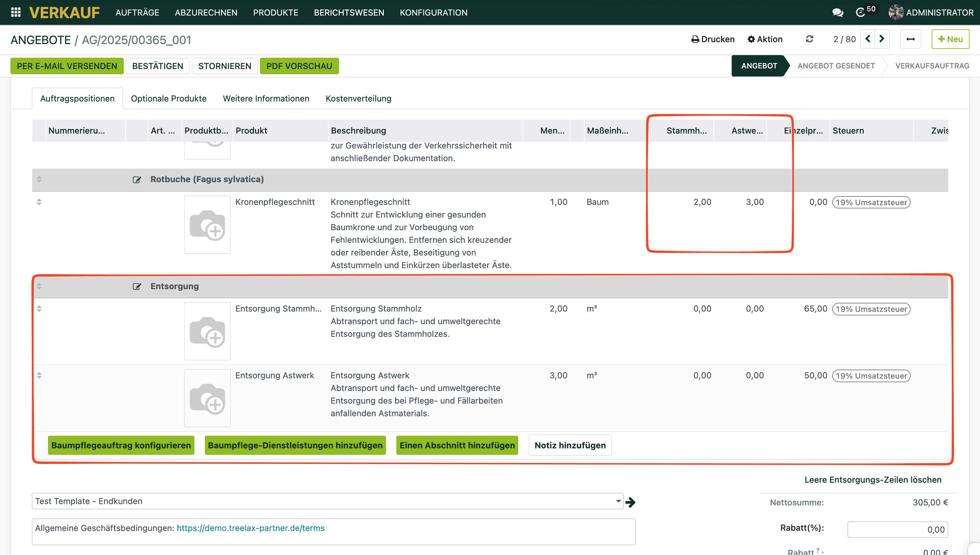This screenshot has width=980, height=555.
Task: Open the chat conversations icon
Action: click(837, 13)
